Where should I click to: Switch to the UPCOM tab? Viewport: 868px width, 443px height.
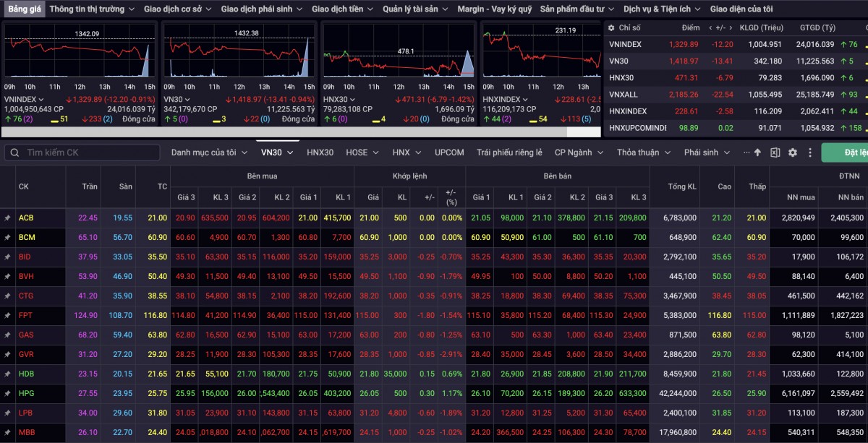449,152
